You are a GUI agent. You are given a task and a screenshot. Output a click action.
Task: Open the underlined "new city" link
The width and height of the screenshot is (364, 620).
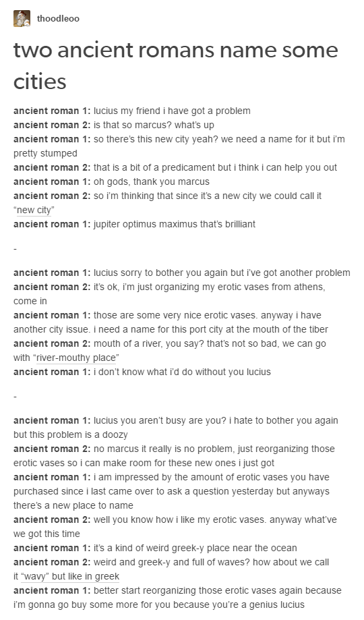click(34, 210)
